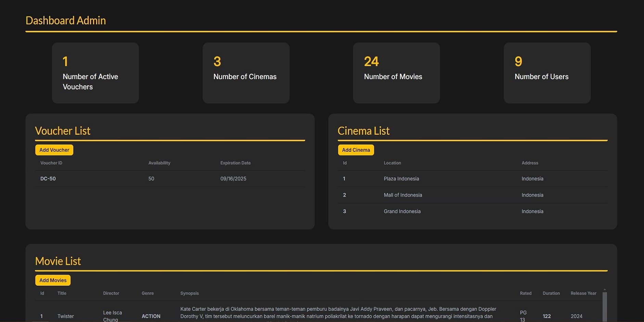
Task: Click the Movie List scrollbar up arrow
Action: [x=605, y=290]
